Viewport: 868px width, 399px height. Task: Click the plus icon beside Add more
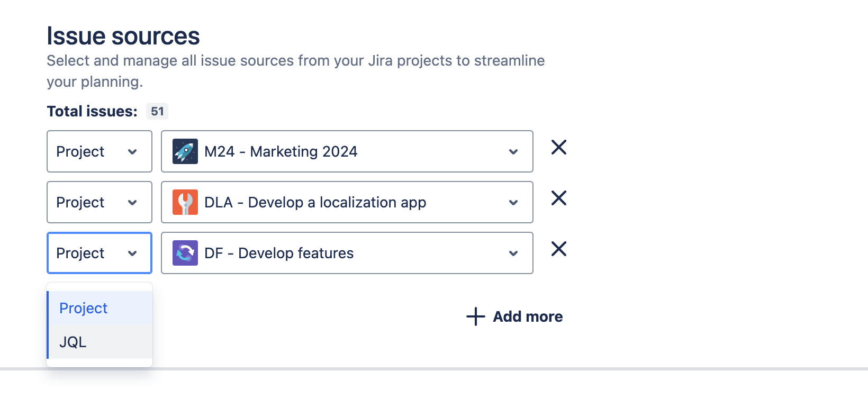[475, 316]
